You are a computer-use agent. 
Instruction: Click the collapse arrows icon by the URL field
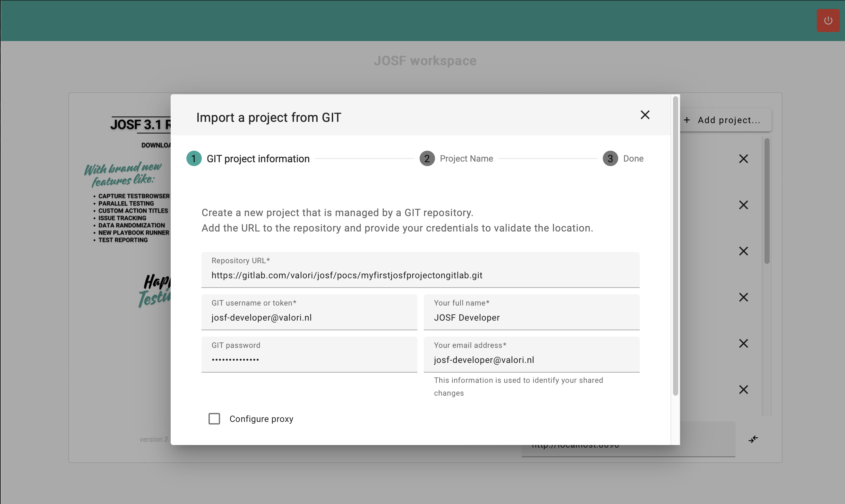[x=753, y=439]
